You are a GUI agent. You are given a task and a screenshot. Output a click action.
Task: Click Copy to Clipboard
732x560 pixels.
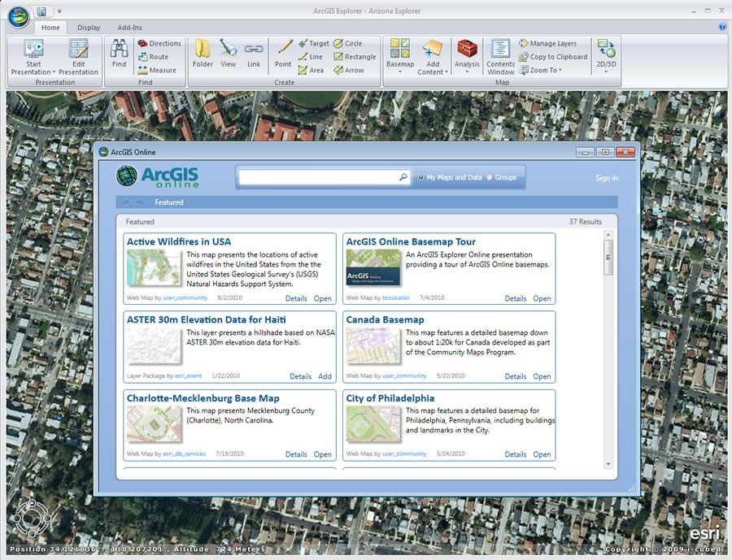pyautogui.click(x=553, y=57)
